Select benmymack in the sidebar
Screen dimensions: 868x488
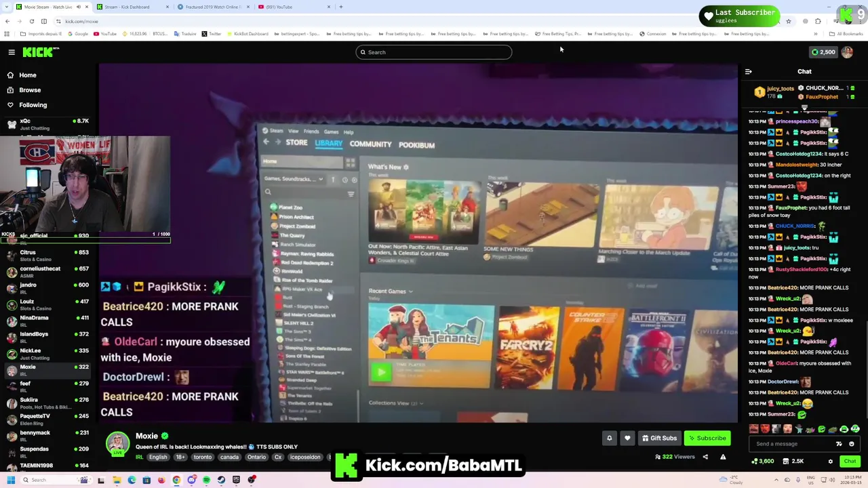pyautogui.click(x=47, y=436)
